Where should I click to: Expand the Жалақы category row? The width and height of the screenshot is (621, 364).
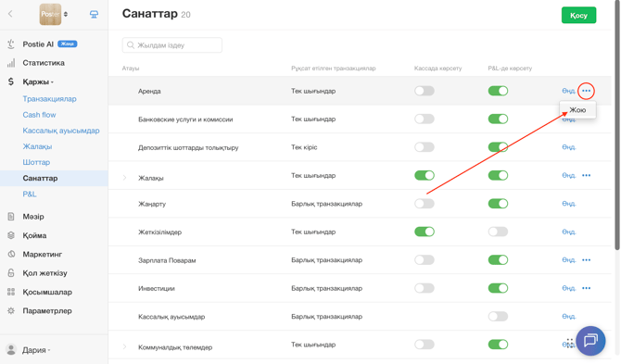click(x=124, y=178)
